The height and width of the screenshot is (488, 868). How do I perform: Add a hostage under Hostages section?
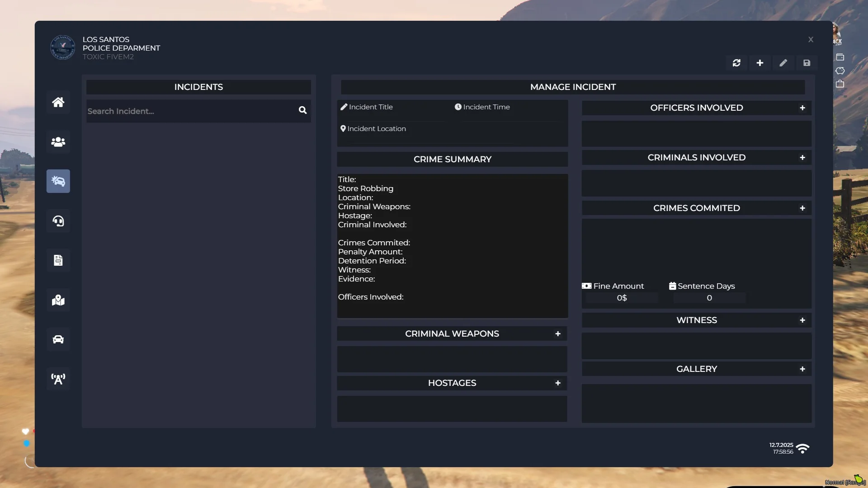click(x=558, y=383)
